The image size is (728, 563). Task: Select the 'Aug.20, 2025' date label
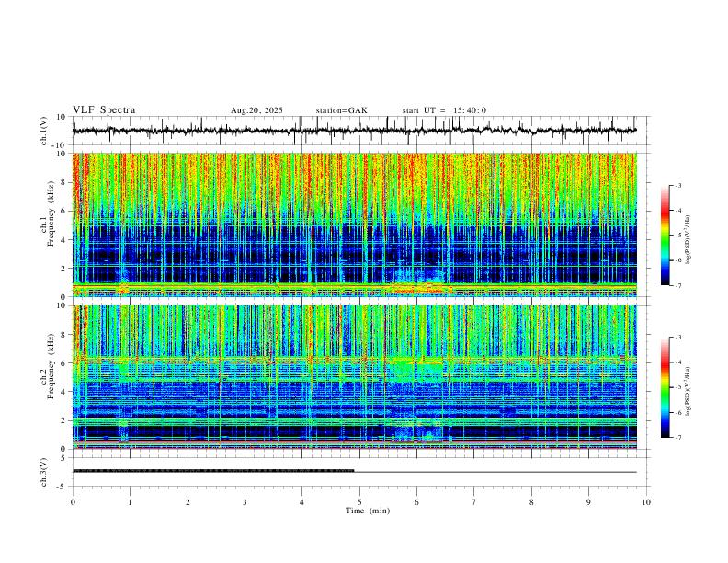tap(256, 110)
